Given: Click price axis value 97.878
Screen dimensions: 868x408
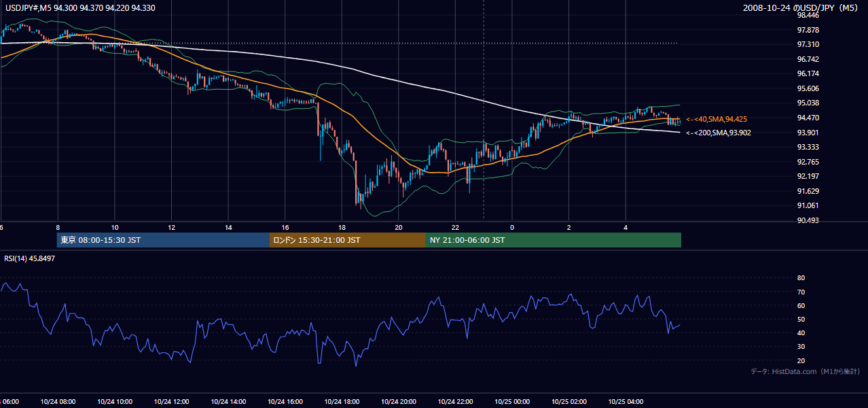Looking at the screenshot, I should (x=808, y=30).
